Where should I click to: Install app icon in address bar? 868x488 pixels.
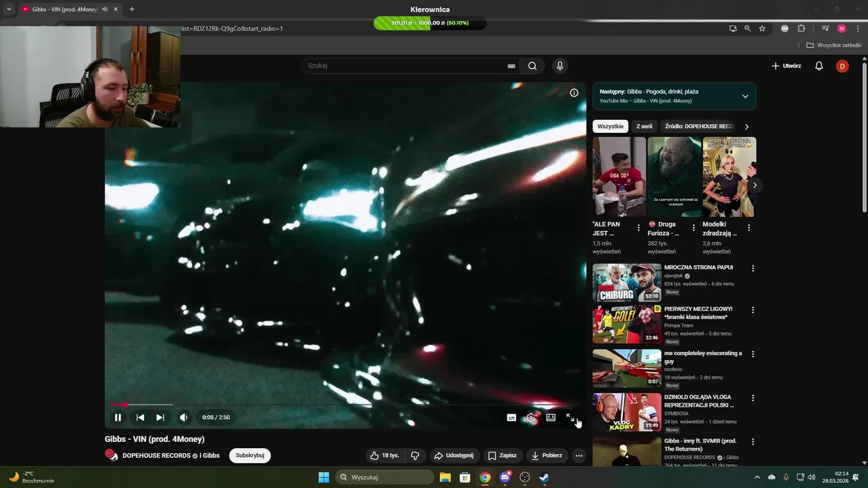(733, 28)
